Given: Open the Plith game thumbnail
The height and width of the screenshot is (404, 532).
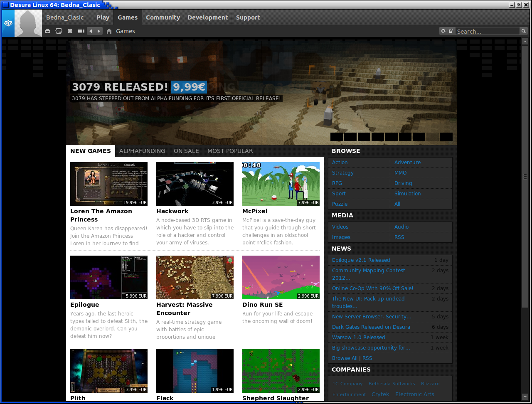Looking at the screenshot, I should click(109, 371).
